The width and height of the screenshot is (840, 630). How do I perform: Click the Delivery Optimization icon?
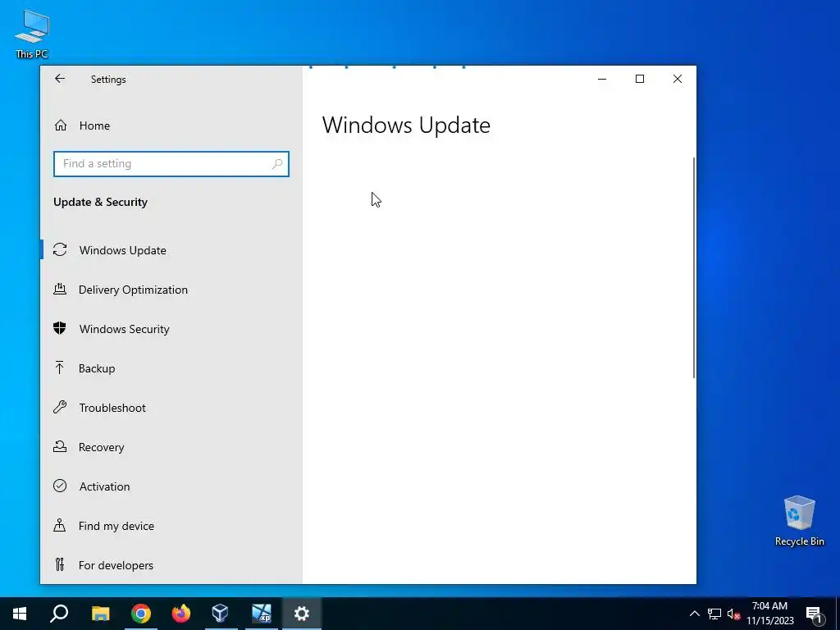pos(60,290)
